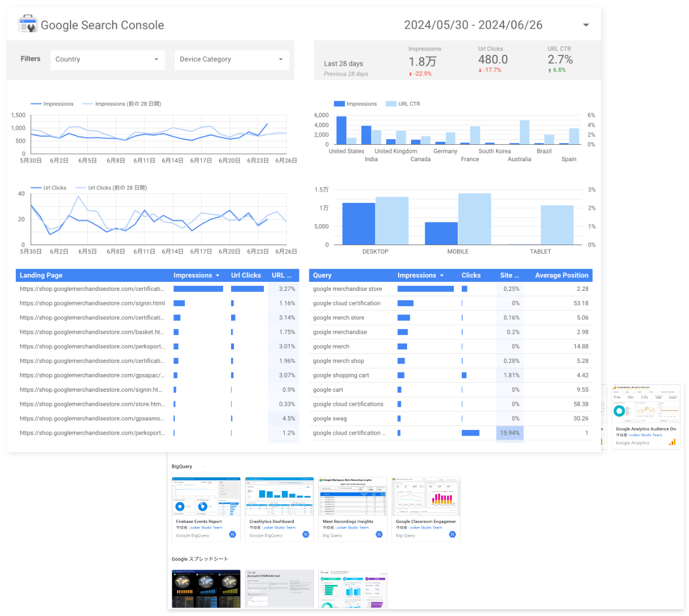Collapse the BigQuery template section chevron
Screen dimensions: 689x616
click(x=204, y=467)
